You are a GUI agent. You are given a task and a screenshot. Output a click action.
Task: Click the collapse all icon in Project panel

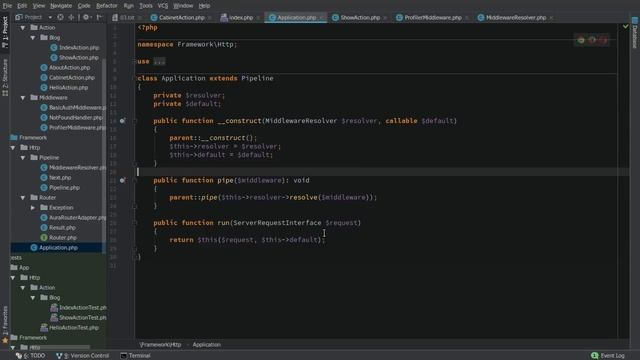[71, 17]
